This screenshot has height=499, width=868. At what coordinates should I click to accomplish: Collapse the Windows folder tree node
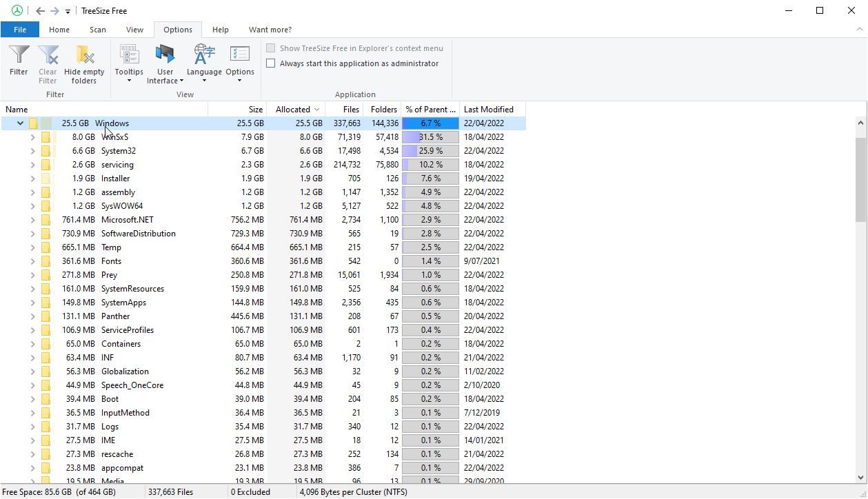pyautogui.click(x=20, y=123)
